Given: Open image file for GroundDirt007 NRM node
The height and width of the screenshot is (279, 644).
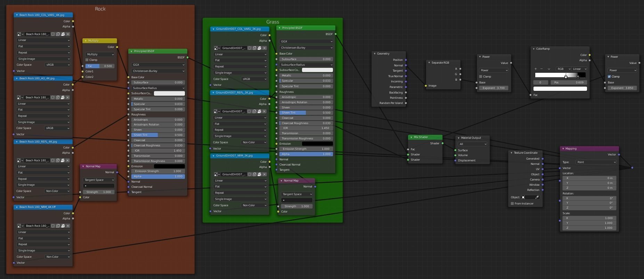Looking at the screenshot, I should pyautogui.click(x=259, y=174).
